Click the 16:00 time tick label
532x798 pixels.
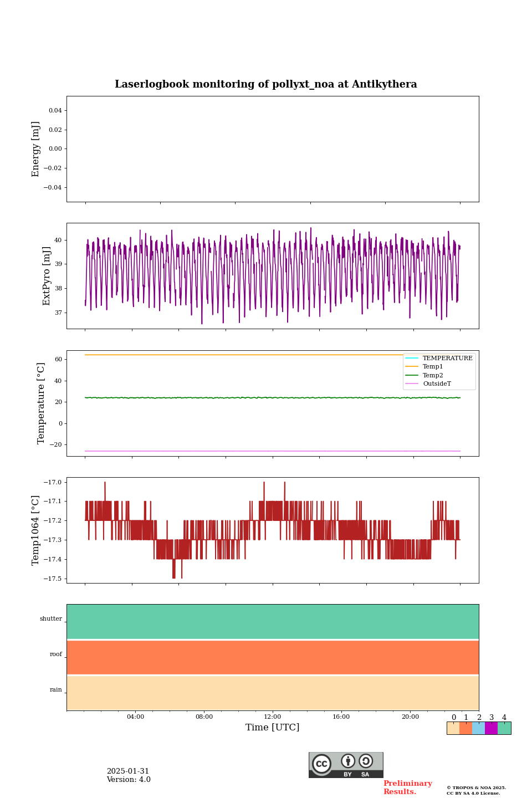(x=341, y=717)
